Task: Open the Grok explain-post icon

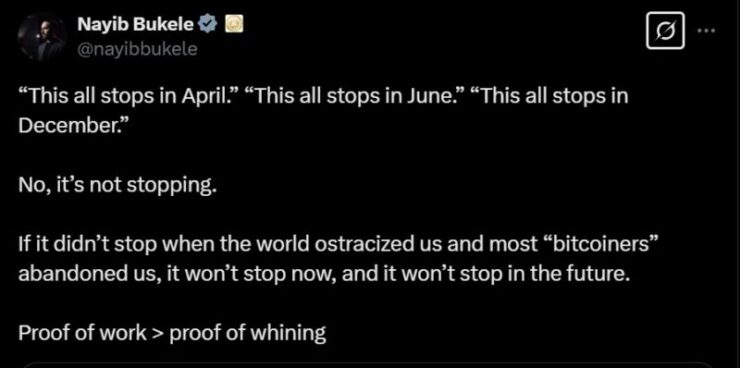Action: click(x=665, y=30)
